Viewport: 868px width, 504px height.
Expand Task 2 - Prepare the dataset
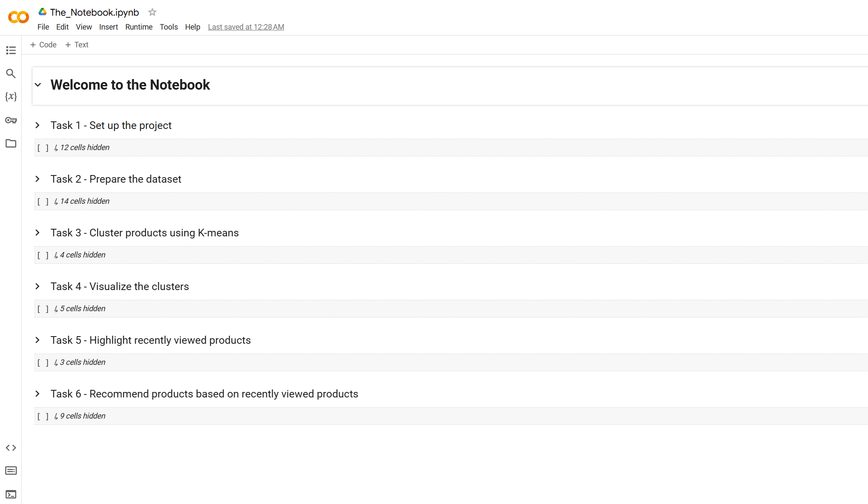(38, 179)
